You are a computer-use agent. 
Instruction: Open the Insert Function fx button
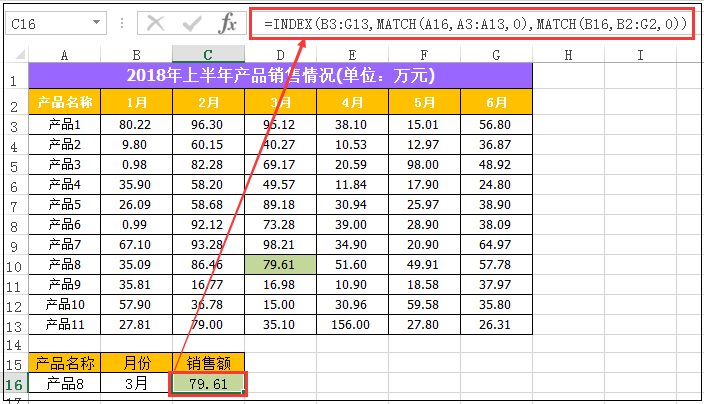pos(227,23)
